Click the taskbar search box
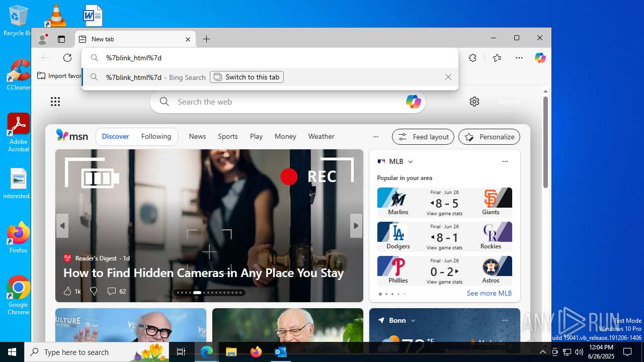The height and width of the screenshot is (362, 644). click(97, 352)
